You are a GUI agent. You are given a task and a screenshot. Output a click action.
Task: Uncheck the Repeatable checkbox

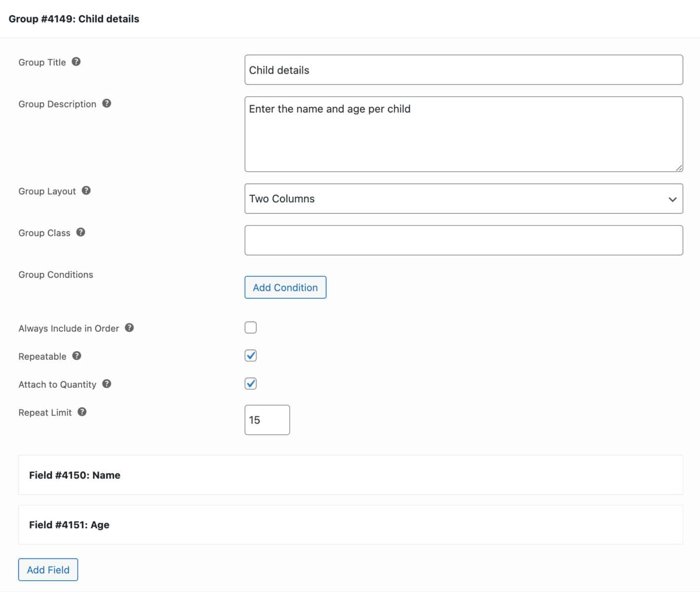click(251, 356)
